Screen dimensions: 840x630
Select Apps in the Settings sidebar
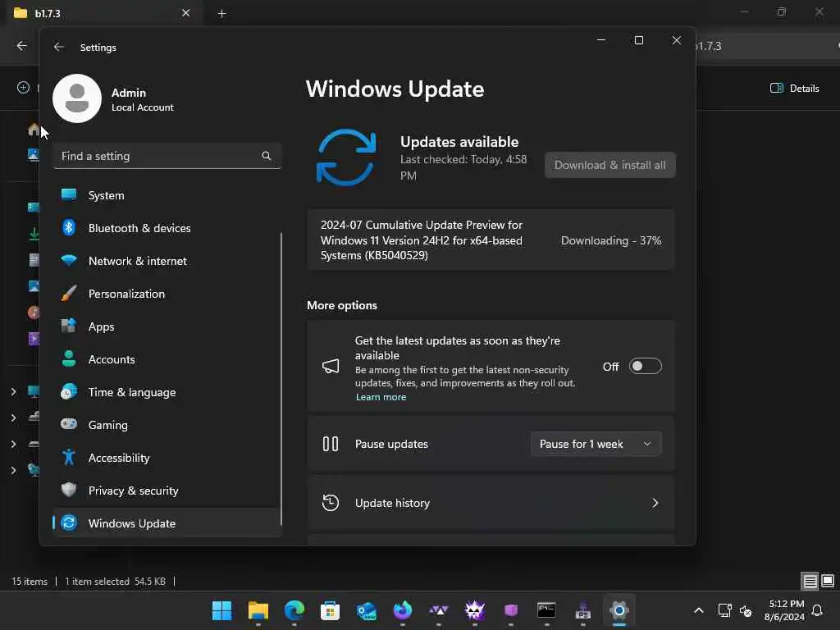166,326
